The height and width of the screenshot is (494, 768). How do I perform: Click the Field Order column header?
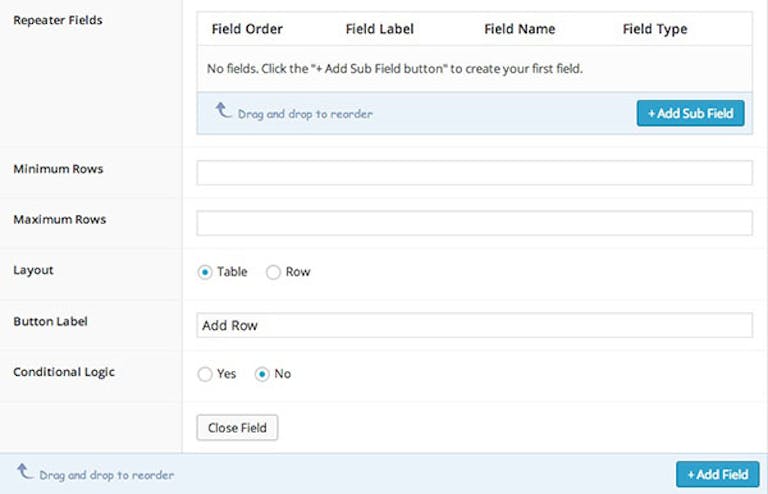coord(247,29)
